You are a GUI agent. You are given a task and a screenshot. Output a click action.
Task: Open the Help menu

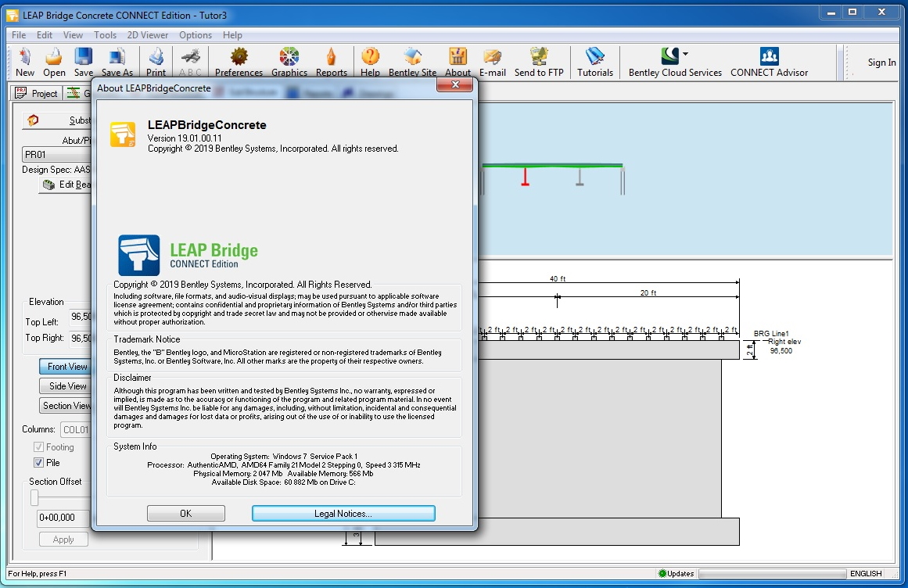pos(232,34)
